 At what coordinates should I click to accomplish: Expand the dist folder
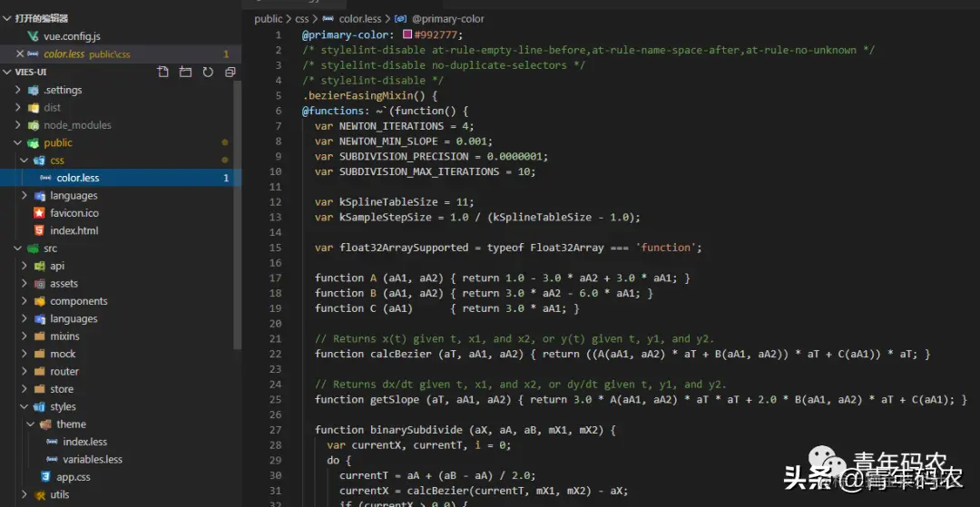click(17, 107)
